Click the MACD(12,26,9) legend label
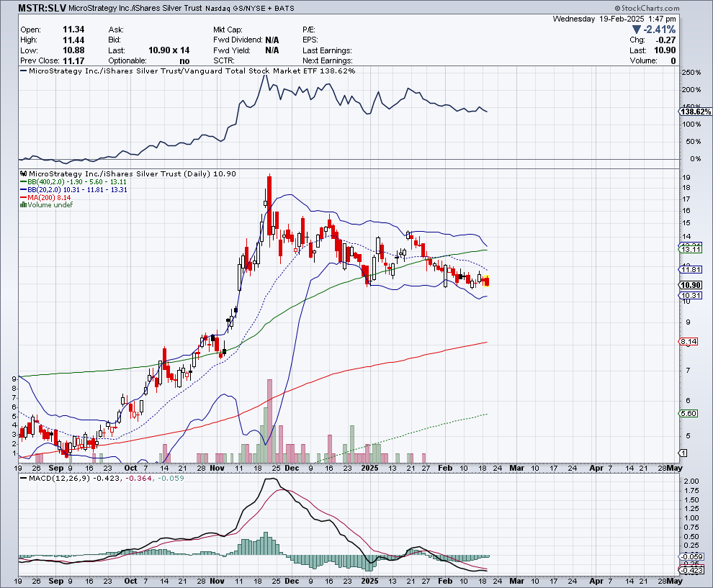 pyautogui.click(x=60, y=479)
